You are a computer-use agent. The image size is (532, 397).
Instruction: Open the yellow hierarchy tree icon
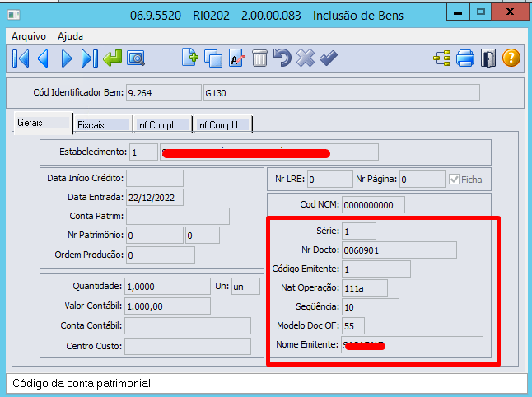(x=442, y=58)
